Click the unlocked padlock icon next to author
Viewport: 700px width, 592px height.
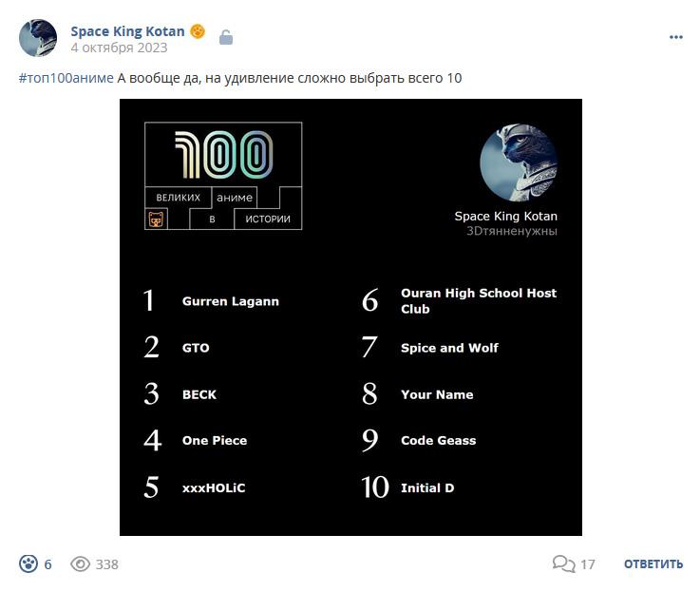tap(226, 37)
